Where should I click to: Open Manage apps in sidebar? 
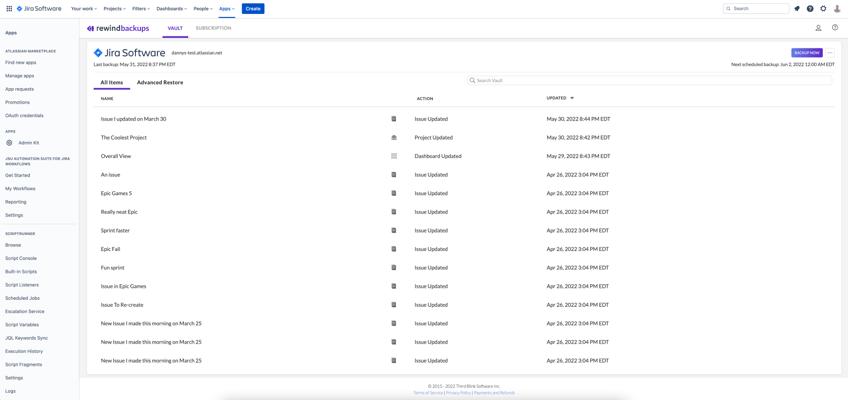[x=20, y=76]
